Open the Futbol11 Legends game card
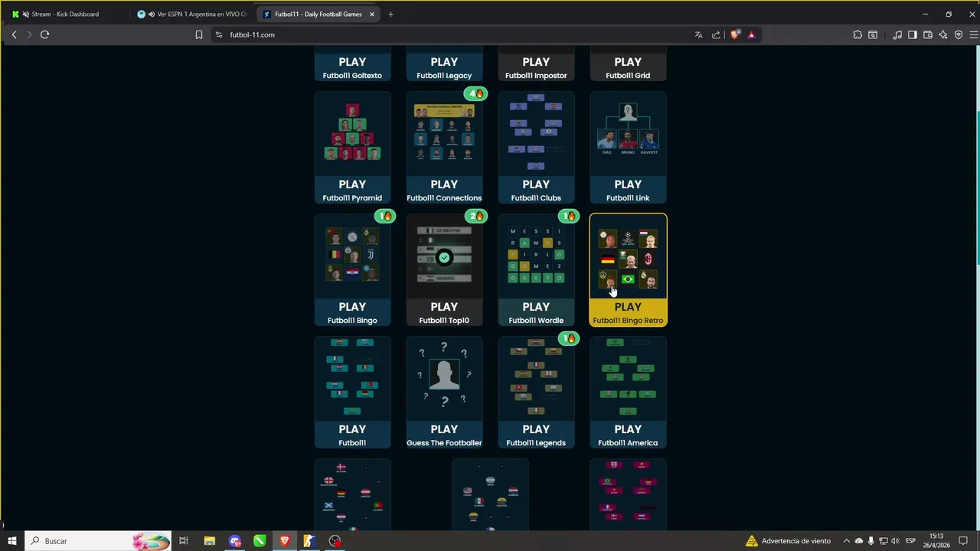This screenshot has height=551, width=980. click(536, 393)
